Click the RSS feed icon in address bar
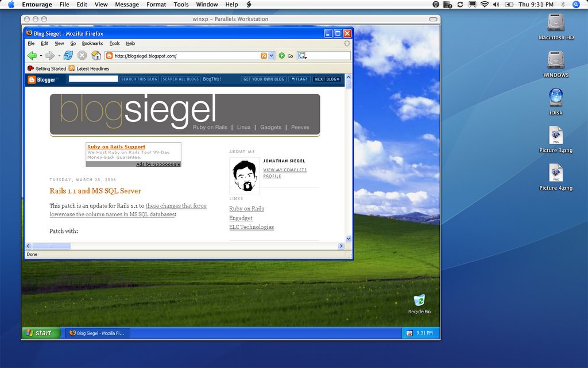This screenshot has width=588, height=368. click(x=264, y=56)
